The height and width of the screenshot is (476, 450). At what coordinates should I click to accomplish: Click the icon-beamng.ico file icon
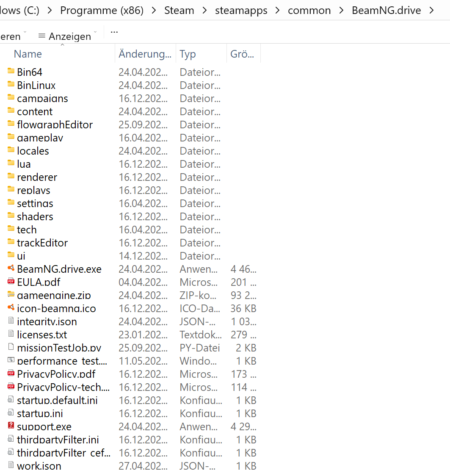(x=11, y=307)
